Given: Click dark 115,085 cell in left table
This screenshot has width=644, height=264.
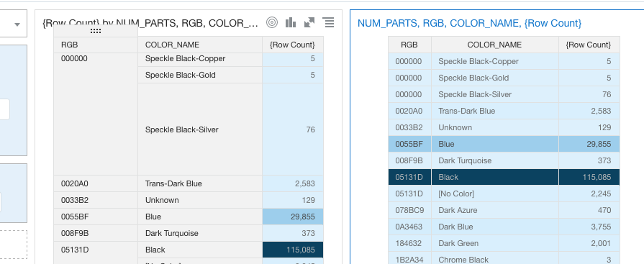Looking at the screenshot, I should tap(293, 250).
